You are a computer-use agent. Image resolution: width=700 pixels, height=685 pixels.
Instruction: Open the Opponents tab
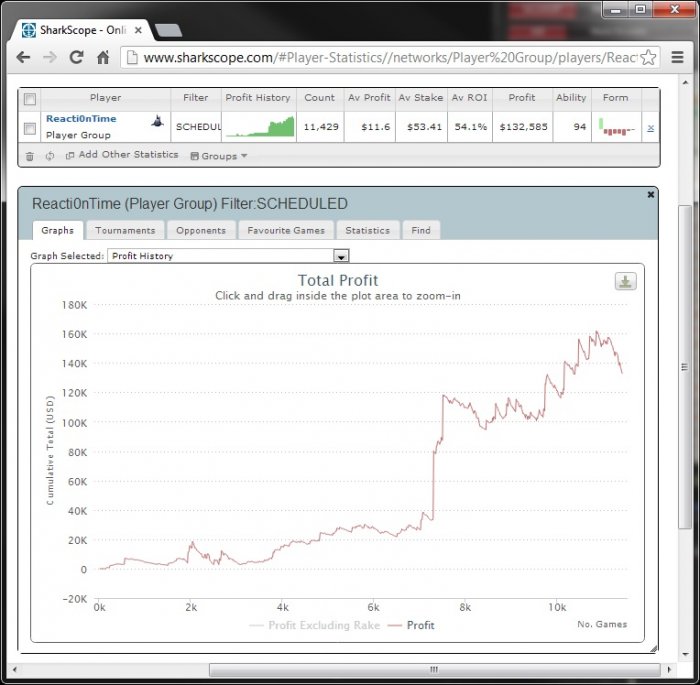click(x=201, y=230)
